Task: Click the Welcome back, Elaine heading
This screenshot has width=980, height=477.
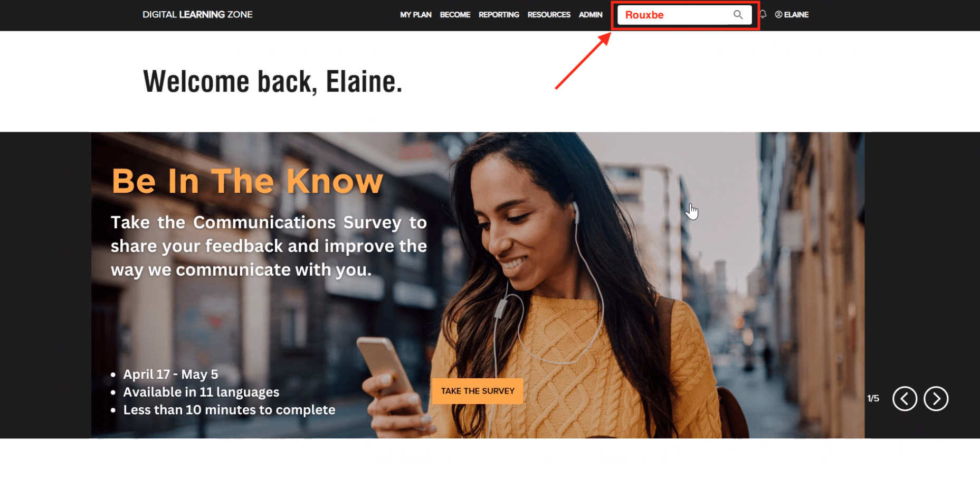Action: click(x=272, y=82)
